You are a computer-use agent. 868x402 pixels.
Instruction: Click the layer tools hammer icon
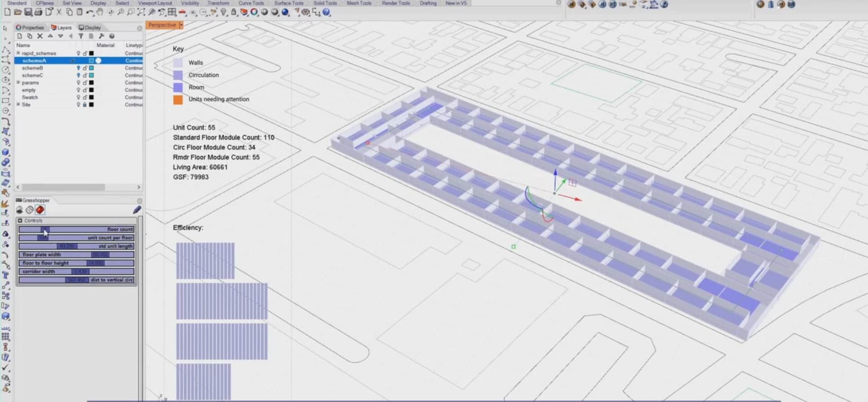pyautogui.click(x=101, y=36)
